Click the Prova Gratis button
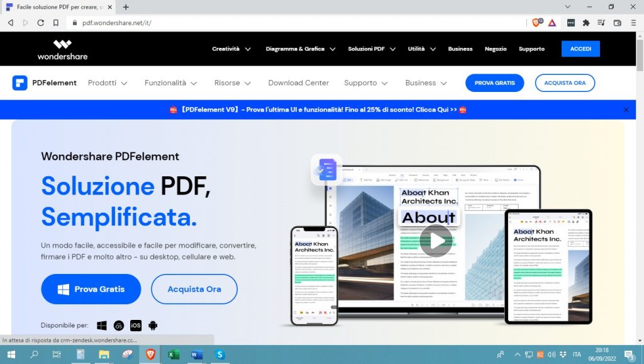 (91, 289)
